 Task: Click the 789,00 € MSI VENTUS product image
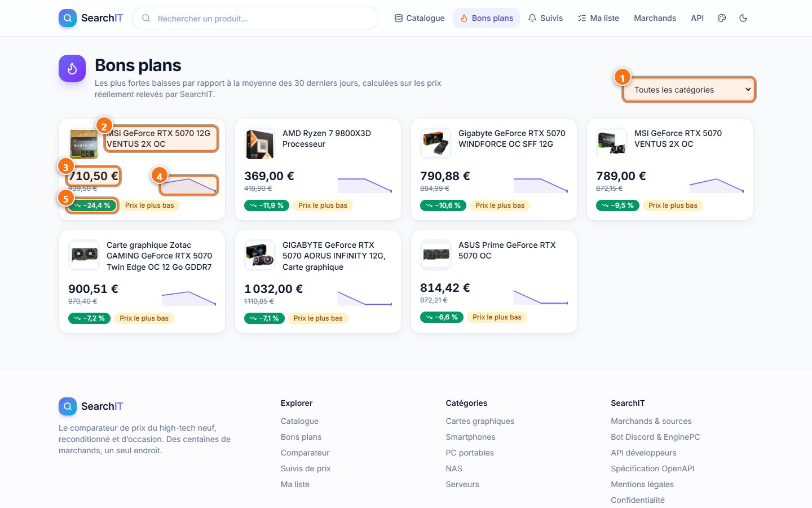pos(611,143)
